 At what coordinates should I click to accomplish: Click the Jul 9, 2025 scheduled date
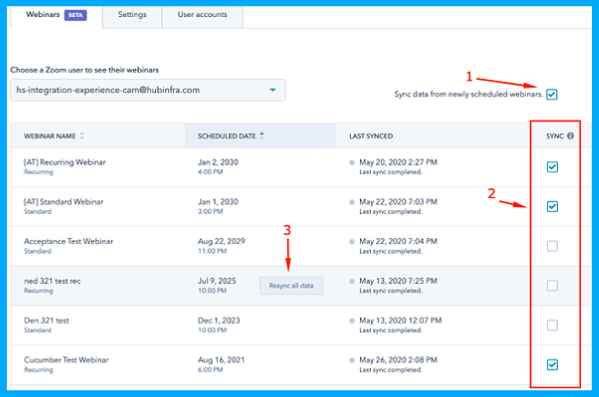pos(217,281)
